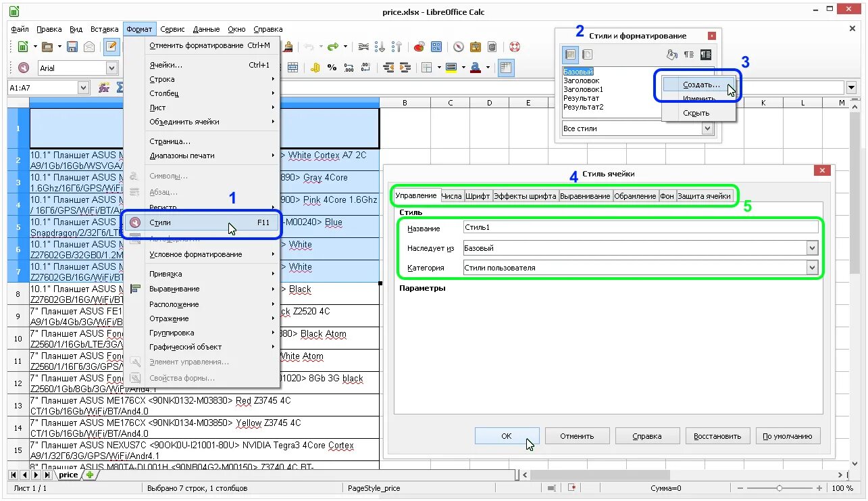868x501 pixels.
Task: Switch to the 'Защита ячейки' tab
Action: (705, 196)
